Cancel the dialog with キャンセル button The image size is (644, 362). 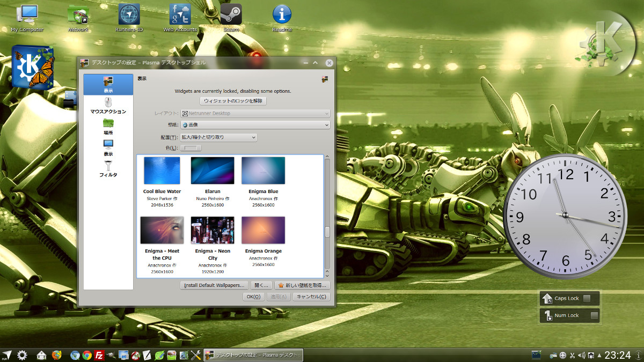(311, 297)
